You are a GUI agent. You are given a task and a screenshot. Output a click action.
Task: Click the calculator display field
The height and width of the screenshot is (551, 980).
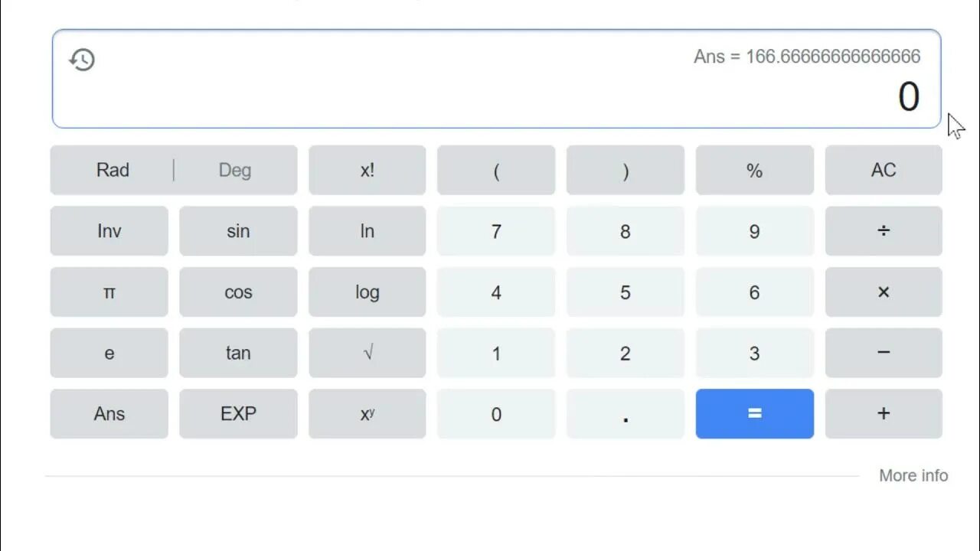point(496,79)
